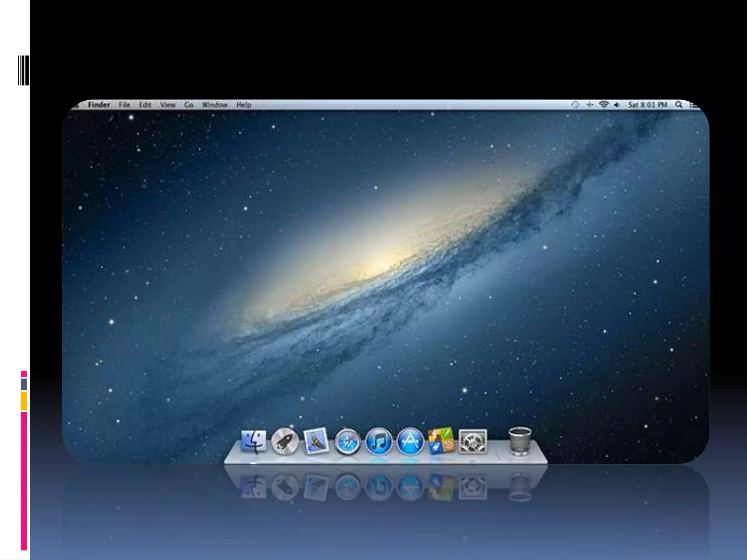Open the File menu
The height and width of the screenshot is (560, 747).
(x=124, y=105)
